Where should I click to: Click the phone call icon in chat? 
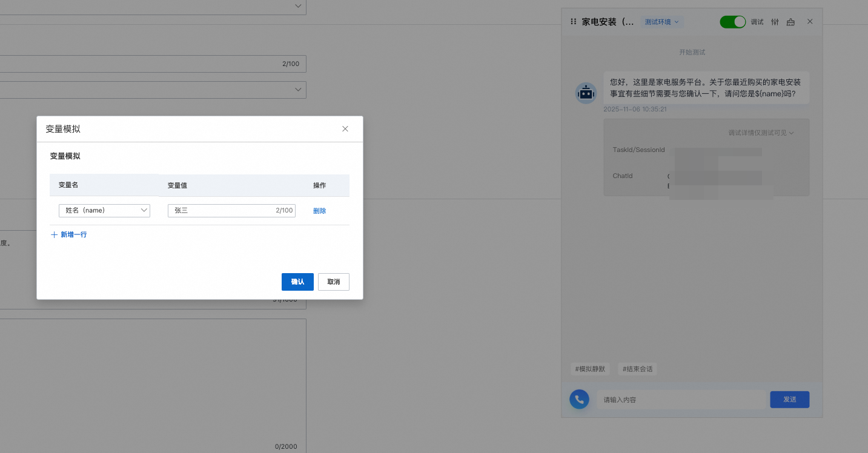579,399
